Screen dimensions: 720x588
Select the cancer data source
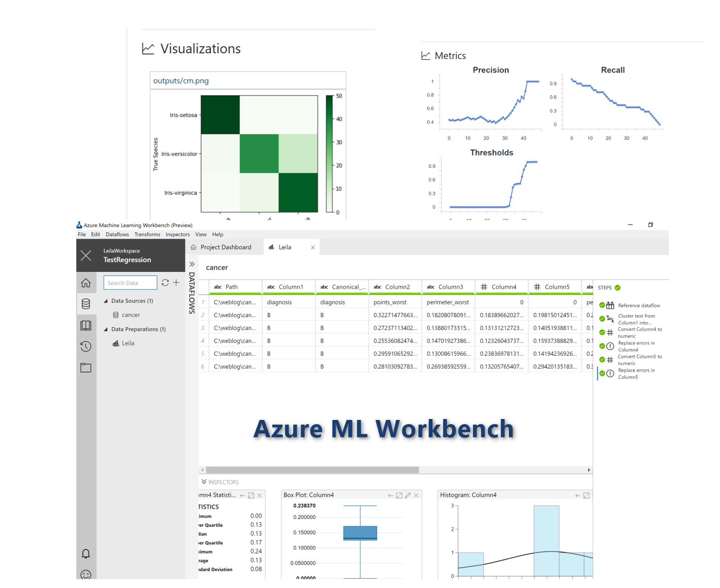(131, 315)
